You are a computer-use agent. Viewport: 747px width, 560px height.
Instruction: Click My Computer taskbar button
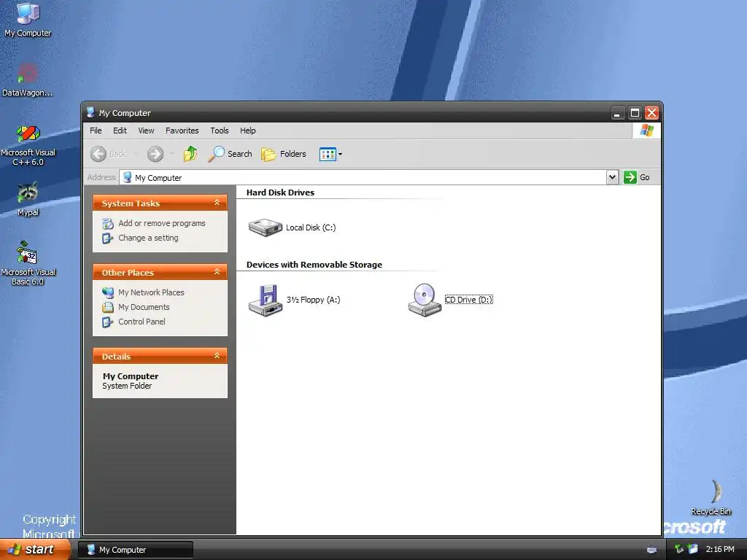[136, 550]
